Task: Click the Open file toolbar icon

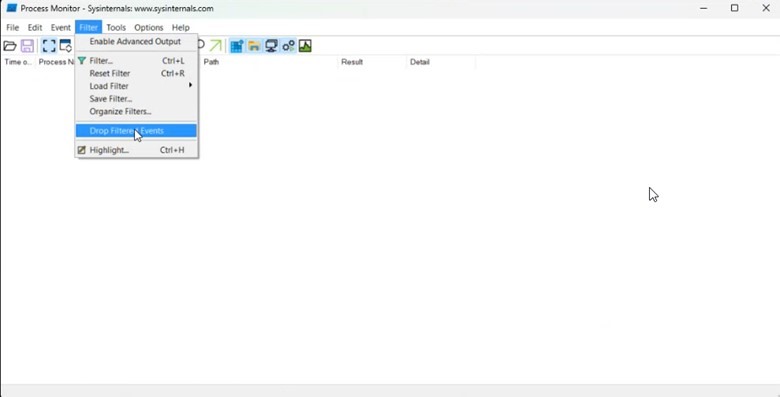Action: (10, 46)
